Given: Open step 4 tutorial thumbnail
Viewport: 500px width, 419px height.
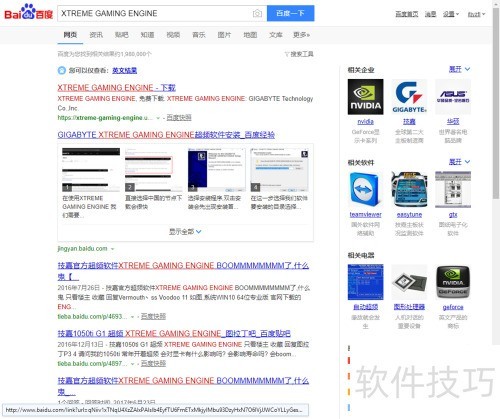Looking at the screenshot, I should click(279, 170).
